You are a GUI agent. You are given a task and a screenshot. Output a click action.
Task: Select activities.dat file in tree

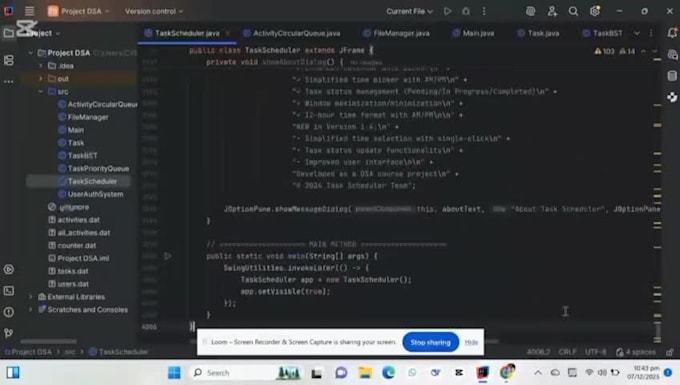pos(74,220)
